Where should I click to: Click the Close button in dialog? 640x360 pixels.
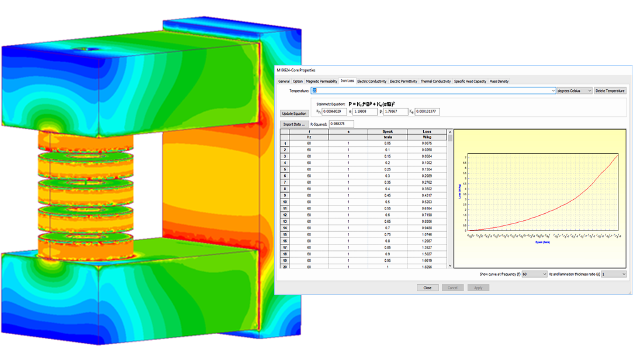(427, 288)
